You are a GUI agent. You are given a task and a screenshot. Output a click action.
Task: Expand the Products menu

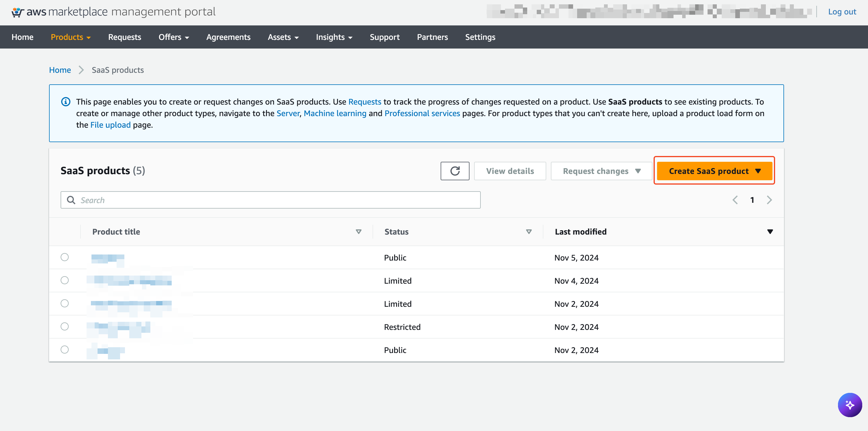point(71,37)
